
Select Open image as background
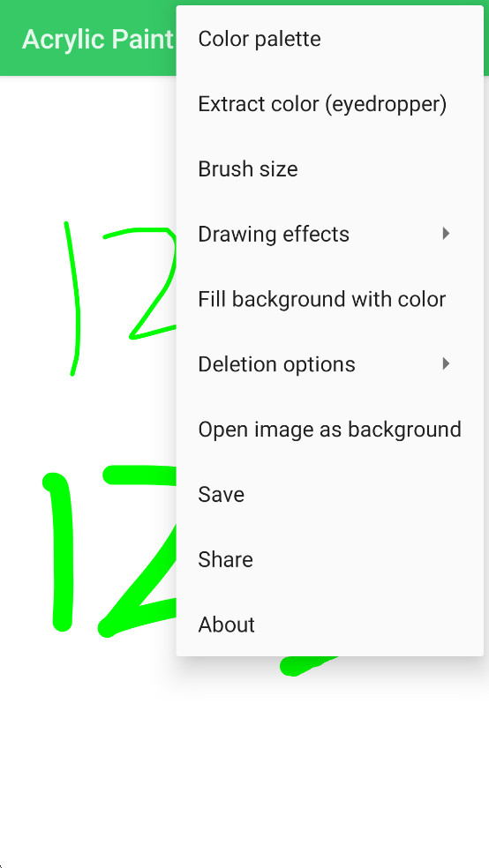pyautogui.click(x=329, y=430)
